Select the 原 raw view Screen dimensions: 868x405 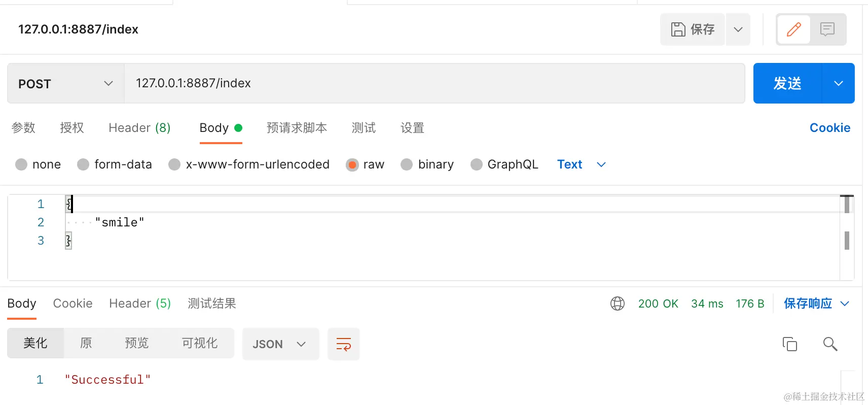86,344
